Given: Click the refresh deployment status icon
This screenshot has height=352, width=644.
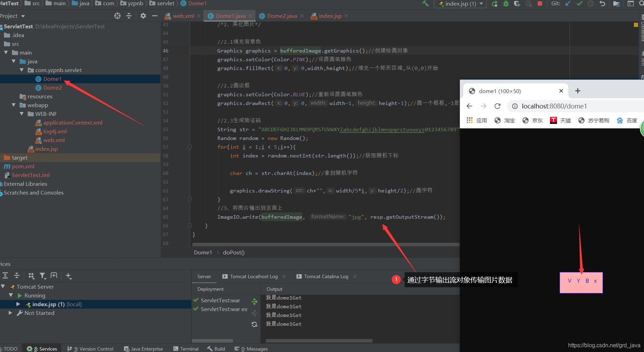Looking at the screenshot, I should (x=254, y=324).
